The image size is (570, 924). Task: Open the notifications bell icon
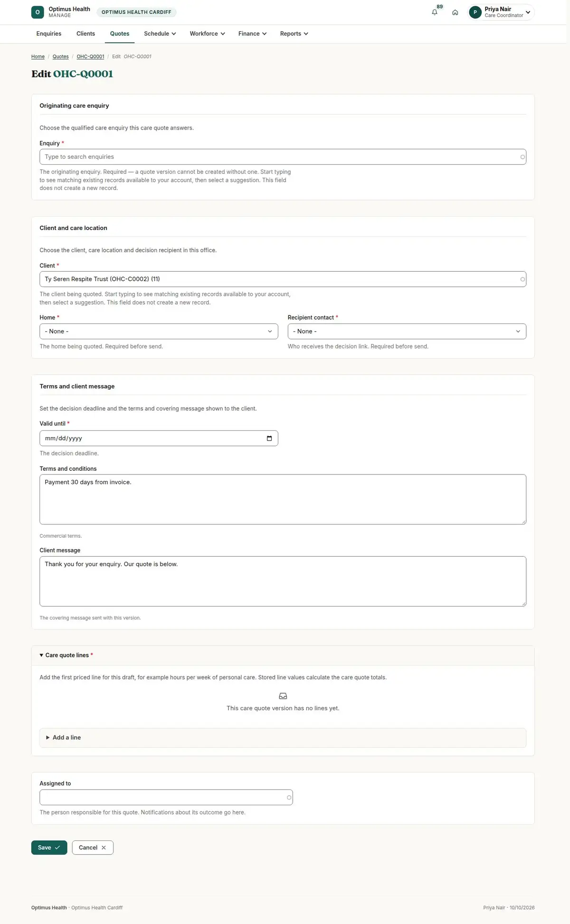pos(434,12)
